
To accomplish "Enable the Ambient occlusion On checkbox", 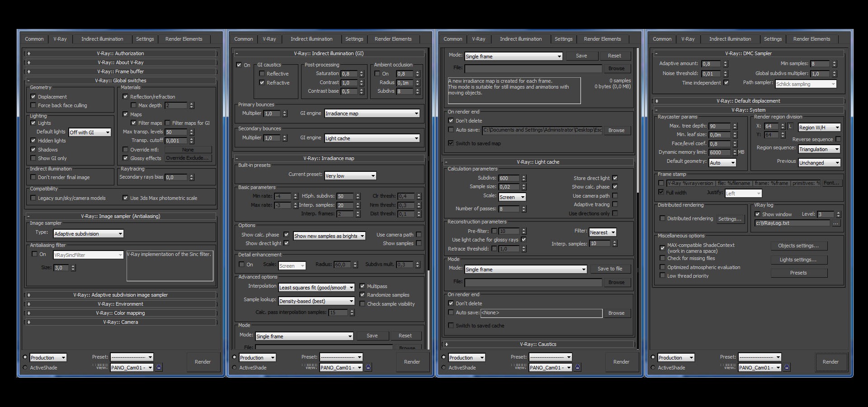I will [377, 74].
